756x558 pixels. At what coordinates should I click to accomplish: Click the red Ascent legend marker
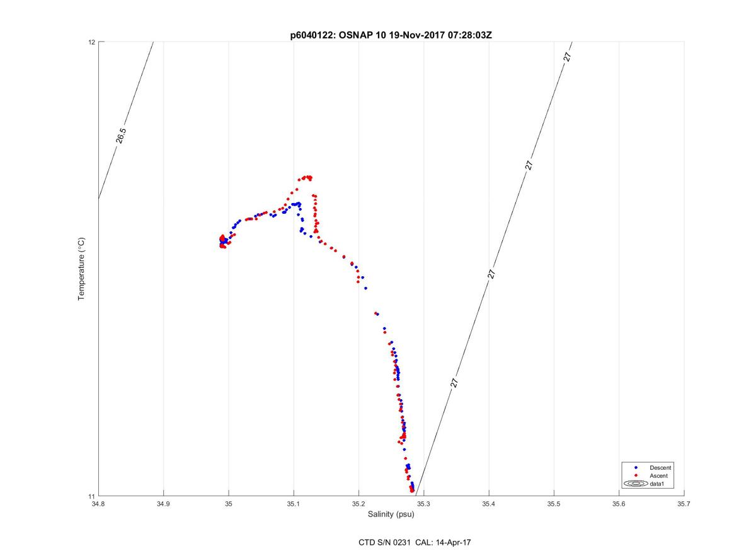(x=636, y=476)
